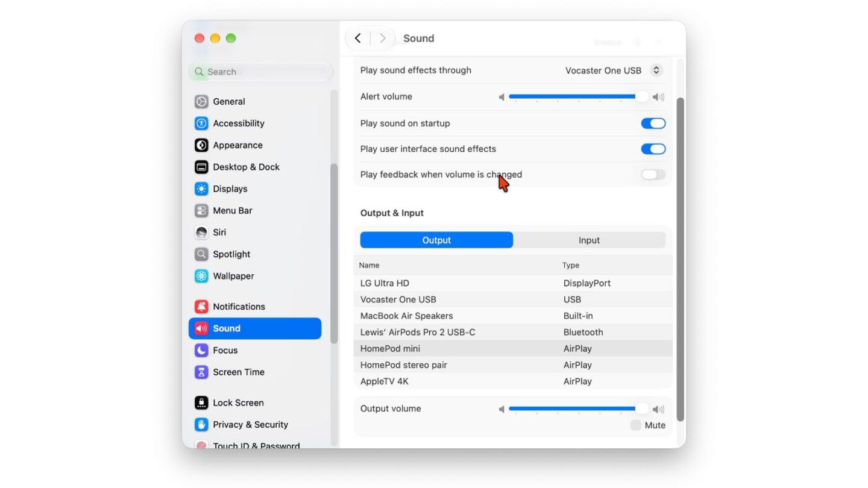Choose MacBook Air Speakers output

(x=513, y=316)
